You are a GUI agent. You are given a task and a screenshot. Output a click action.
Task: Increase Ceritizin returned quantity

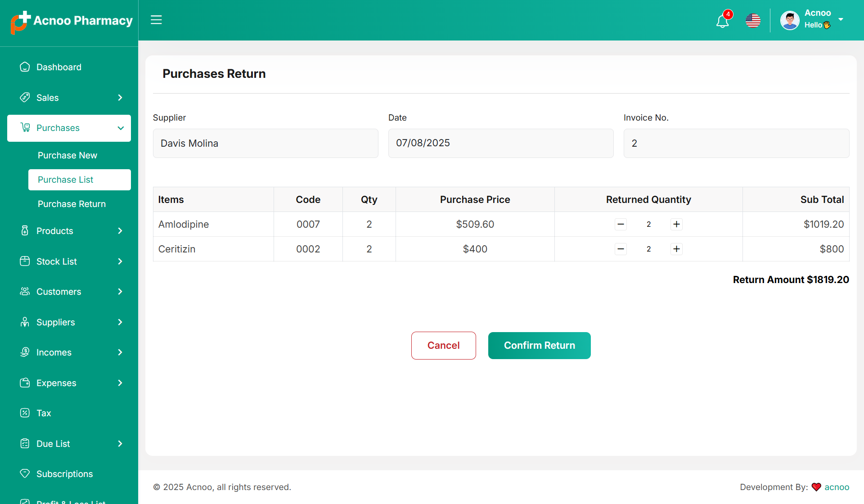point(676,249)
